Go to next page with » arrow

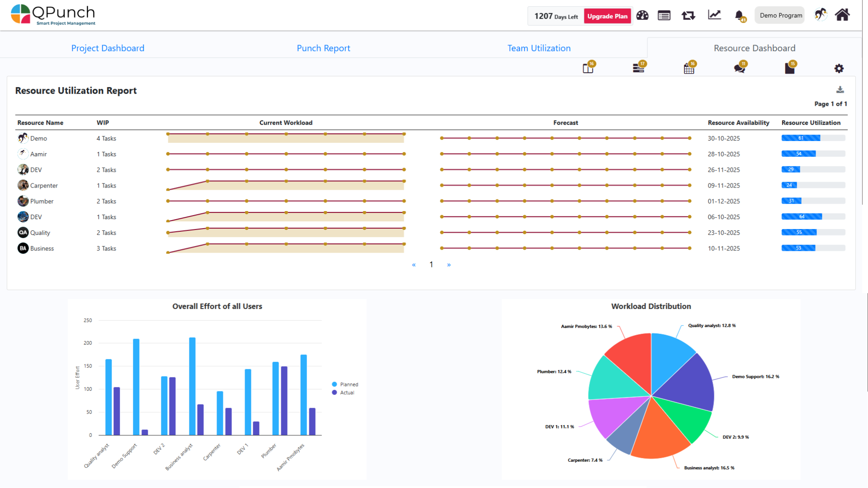tap(449, 265)
